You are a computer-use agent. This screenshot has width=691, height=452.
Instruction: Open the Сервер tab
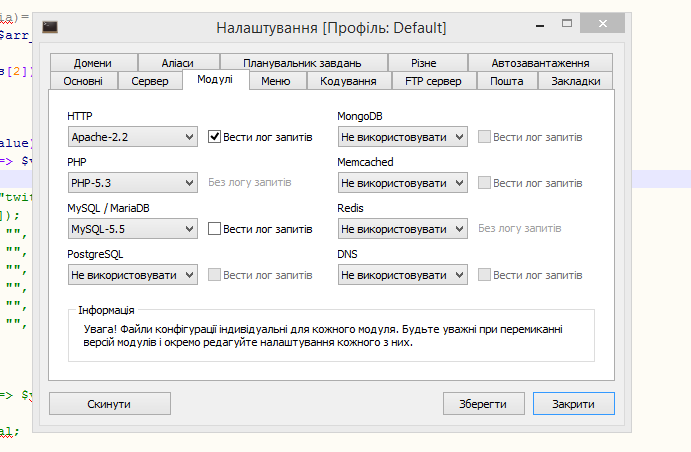(x=150, y=81)
